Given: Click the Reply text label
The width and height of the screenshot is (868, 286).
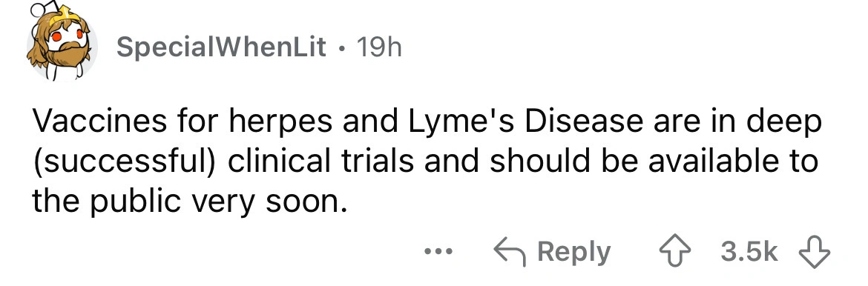Looking at the screenshot, I should [x=574, y=253].
